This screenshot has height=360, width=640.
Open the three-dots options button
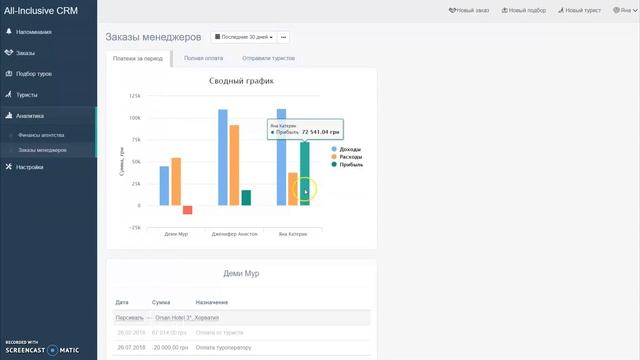[x=283, y=37]
